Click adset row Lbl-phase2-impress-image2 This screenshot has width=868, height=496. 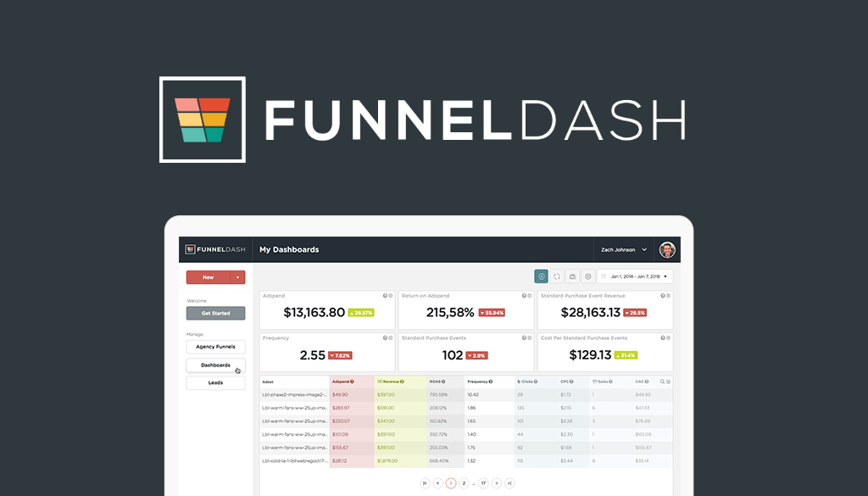[294, 395]
